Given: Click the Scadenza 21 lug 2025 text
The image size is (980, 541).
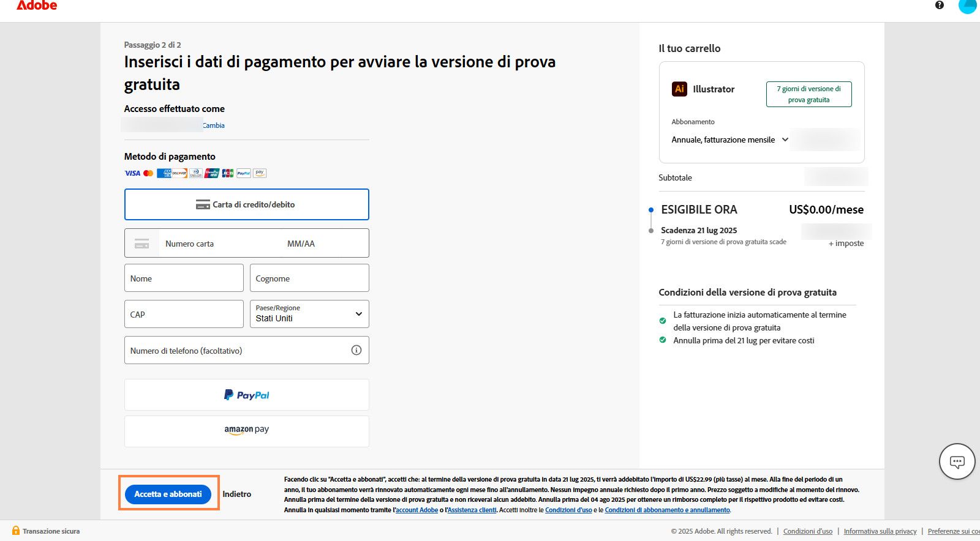Looking at the screenshot, I should click(x=699, y=230).
